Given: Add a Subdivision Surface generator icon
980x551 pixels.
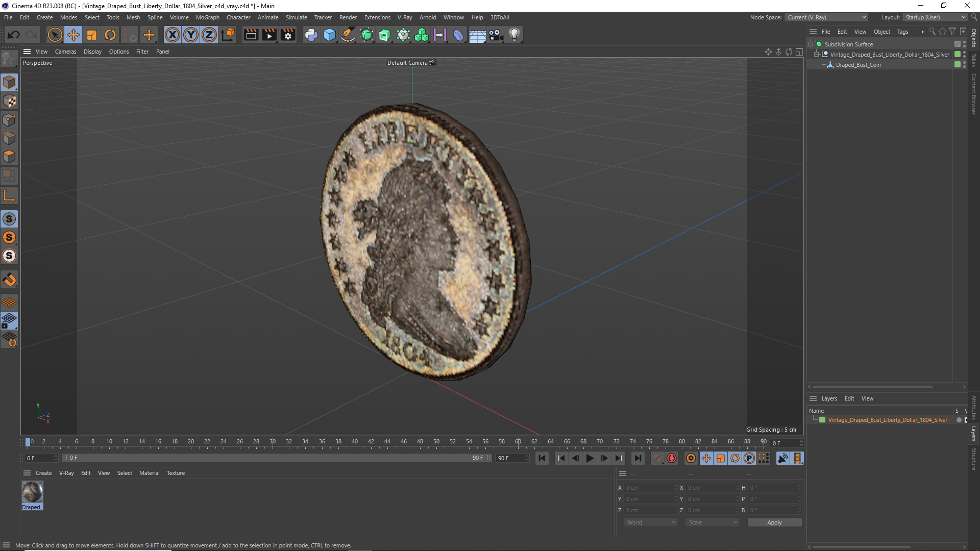Looking at the screenshot, I should pyautogui.click(x=366, y=35).
